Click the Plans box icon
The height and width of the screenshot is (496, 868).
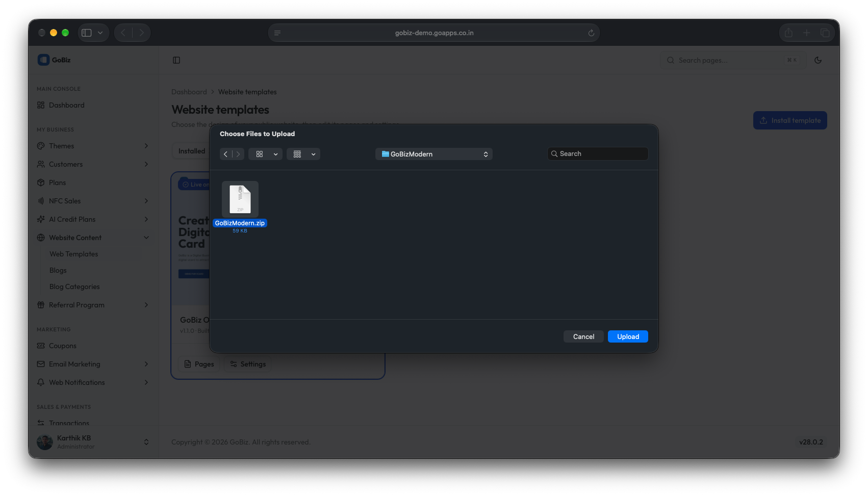pos(41,182)
